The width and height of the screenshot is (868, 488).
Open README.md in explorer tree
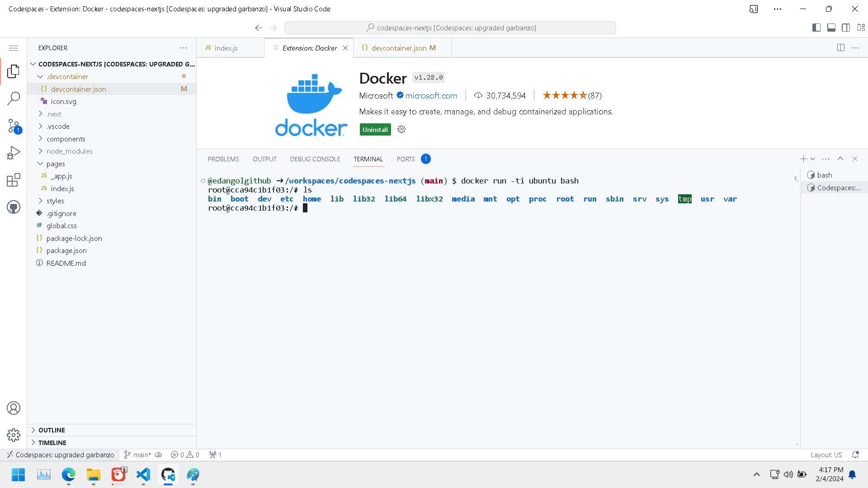click(112, 263)
